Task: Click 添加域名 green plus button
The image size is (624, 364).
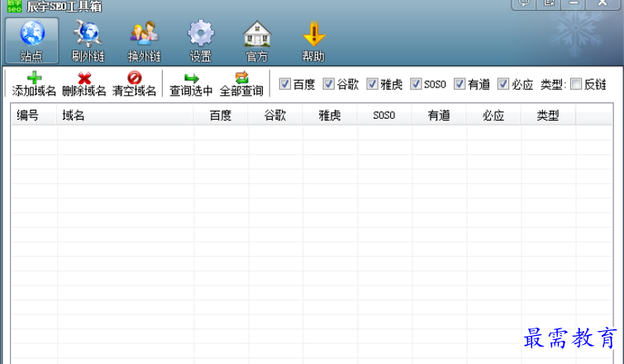Action: 34,84
